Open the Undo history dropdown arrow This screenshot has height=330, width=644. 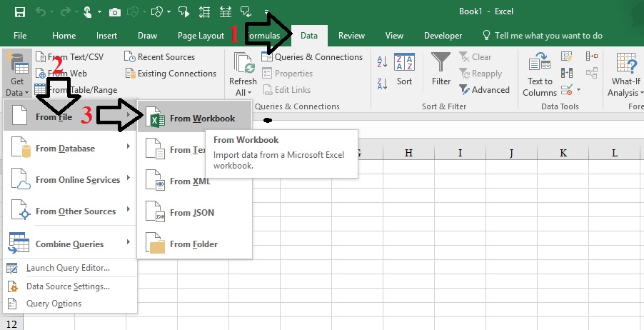51,12
